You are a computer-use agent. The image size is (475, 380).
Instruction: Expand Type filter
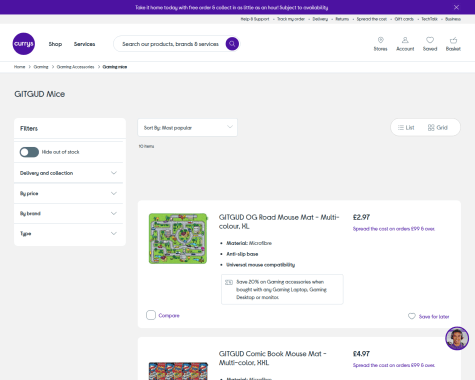[x=68, y=234]
